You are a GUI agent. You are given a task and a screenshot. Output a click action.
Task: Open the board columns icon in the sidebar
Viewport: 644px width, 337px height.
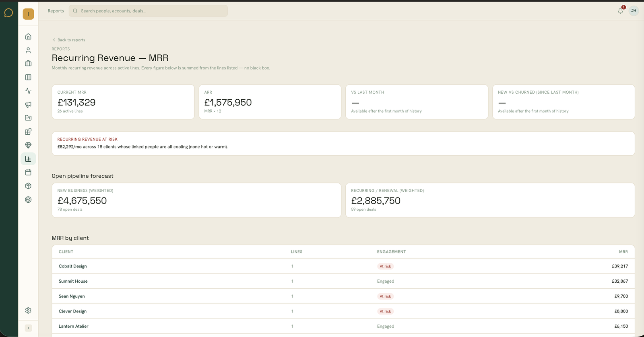28,77
